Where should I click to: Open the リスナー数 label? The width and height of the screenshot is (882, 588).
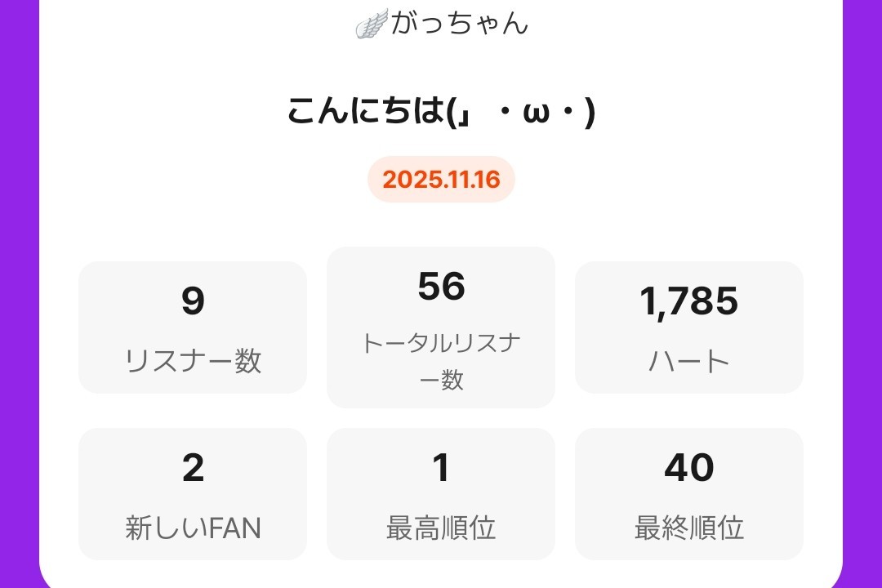[193, 360]
